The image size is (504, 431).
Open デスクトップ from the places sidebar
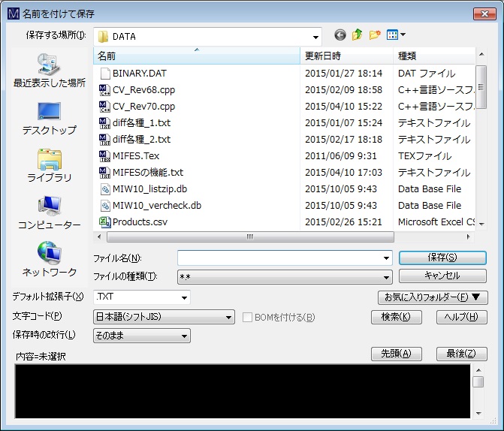point(50,119)
